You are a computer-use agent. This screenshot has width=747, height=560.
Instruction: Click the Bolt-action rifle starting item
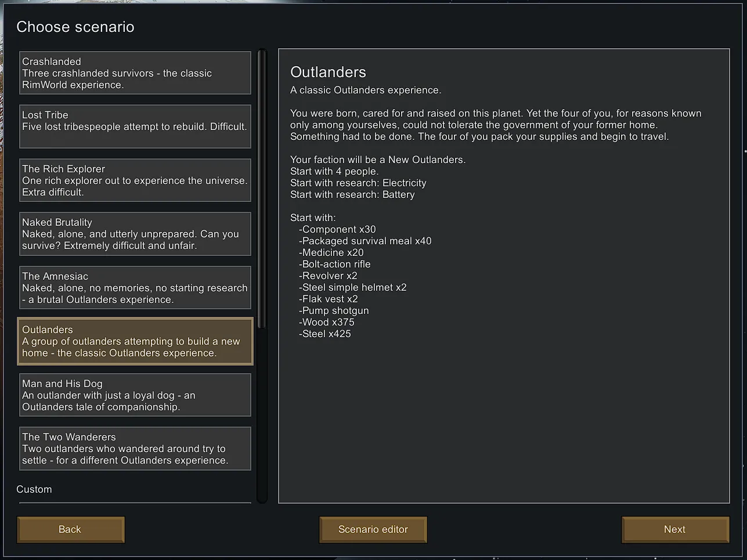point(335,264)
